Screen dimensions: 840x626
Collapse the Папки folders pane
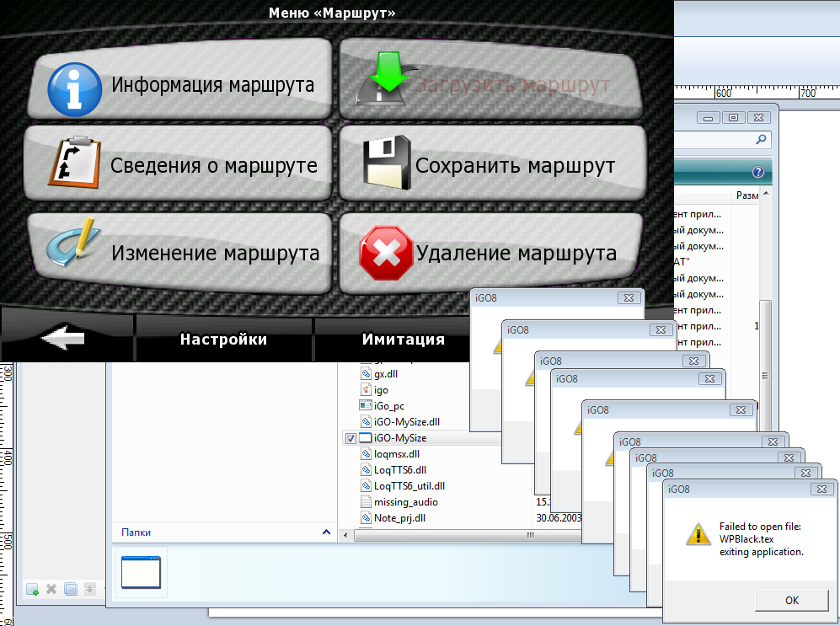click(x=326, y=532)
